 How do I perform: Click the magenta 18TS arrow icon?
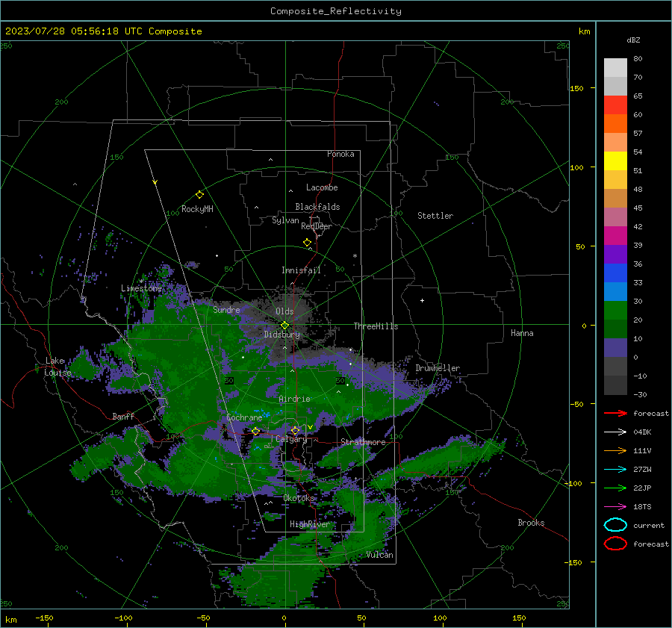(x=615, y=507)
